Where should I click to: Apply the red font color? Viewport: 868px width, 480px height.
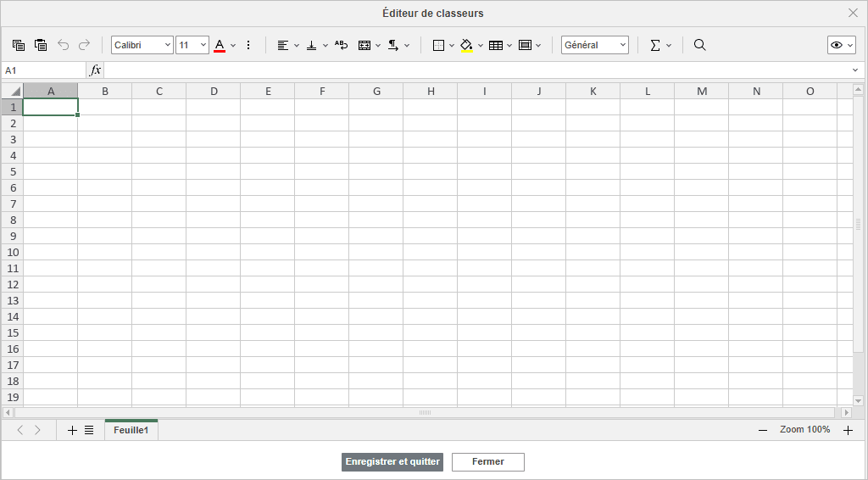220,46
